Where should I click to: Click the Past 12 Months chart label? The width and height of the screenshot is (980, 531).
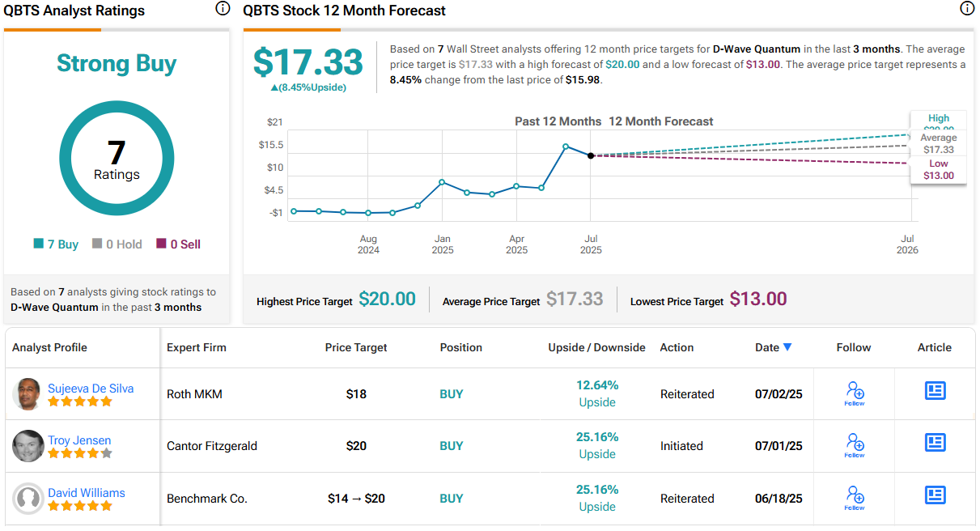(558, 121)
